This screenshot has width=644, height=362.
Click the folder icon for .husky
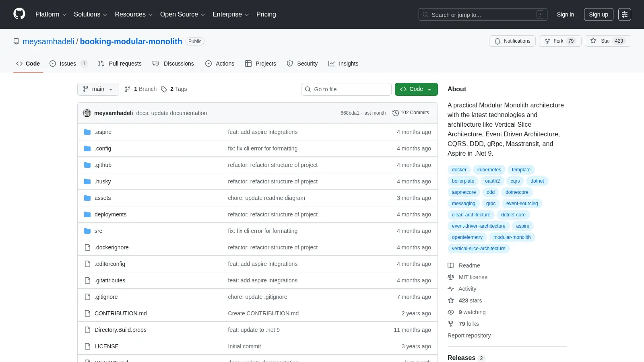pos(87,181)
